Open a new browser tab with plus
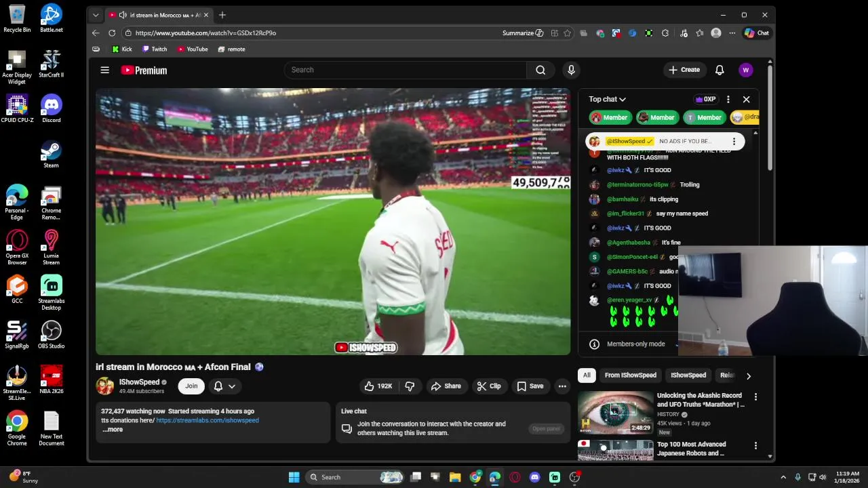The height and width of the screenshot is (488, 868). pos(222,15)
